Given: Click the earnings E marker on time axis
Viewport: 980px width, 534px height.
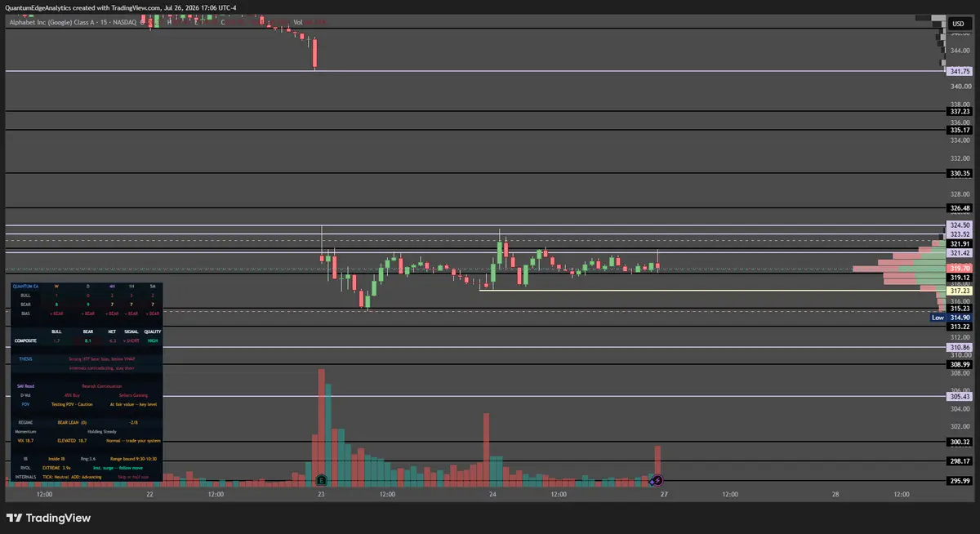Looking at the screenshot, I should (x=322, y=480).
